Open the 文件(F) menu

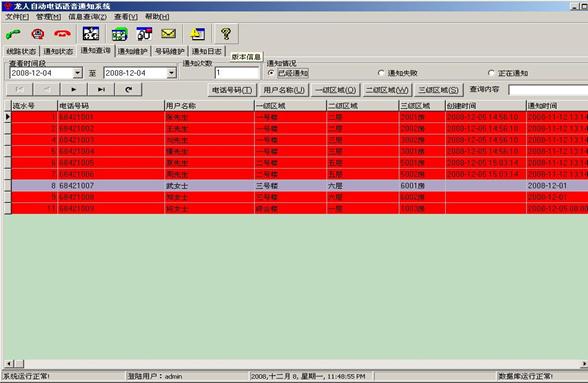click(17, 17)
